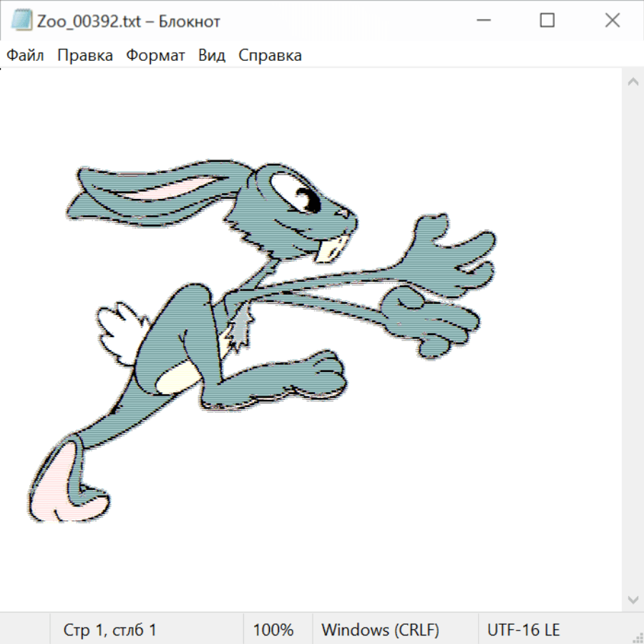The width and height of the screenshot is (644, 644).
Task: Open the Справка menu
Action: tap(270, 56)
